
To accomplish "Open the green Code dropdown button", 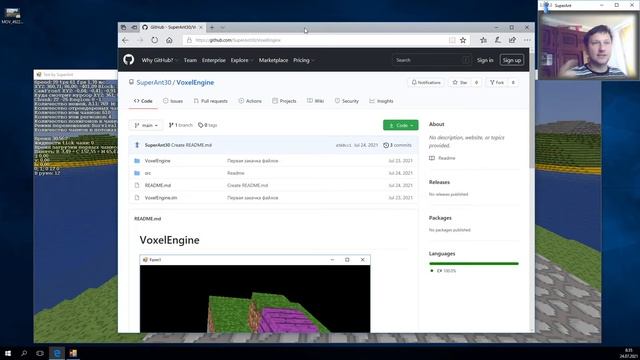I will click(x=400, y=125).
